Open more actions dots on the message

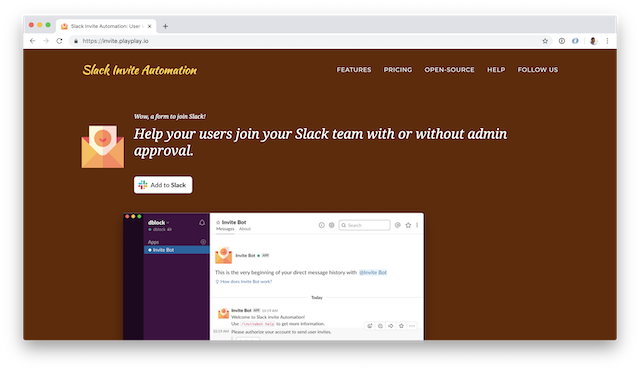coord(412,326)
